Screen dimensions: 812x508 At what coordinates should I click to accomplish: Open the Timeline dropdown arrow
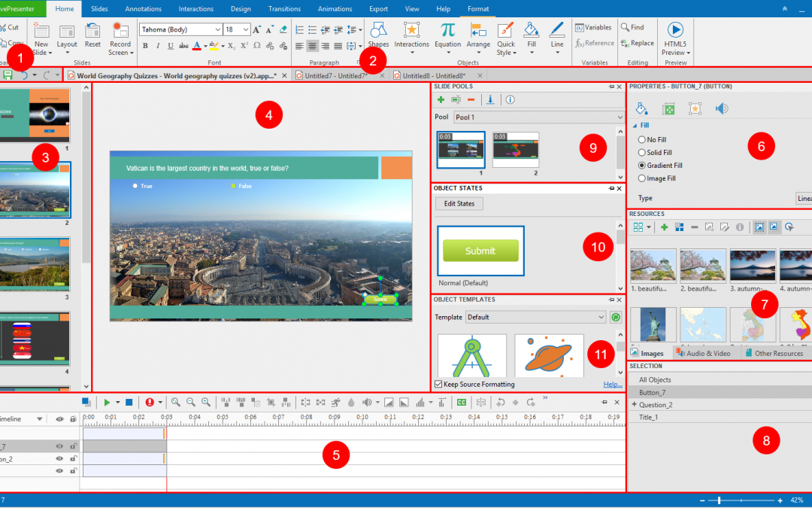click(x=39, y=419)
